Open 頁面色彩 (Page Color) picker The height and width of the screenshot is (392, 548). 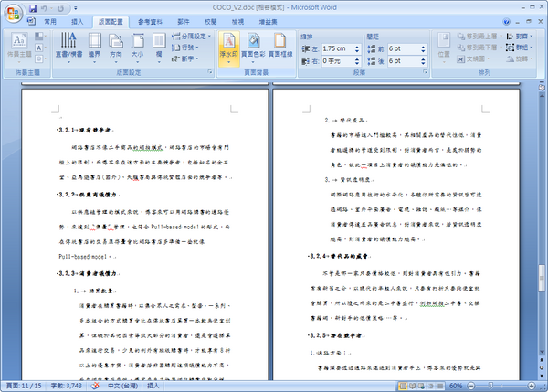click(x=253, y=48)
